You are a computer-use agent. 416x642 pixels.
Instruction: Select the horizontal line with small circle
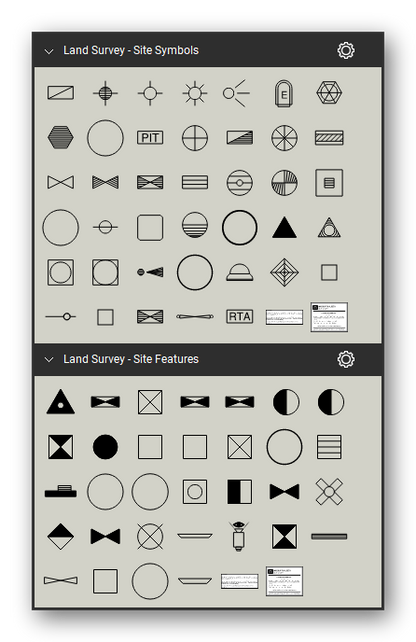pyautogui.click(x=61, y=316)
